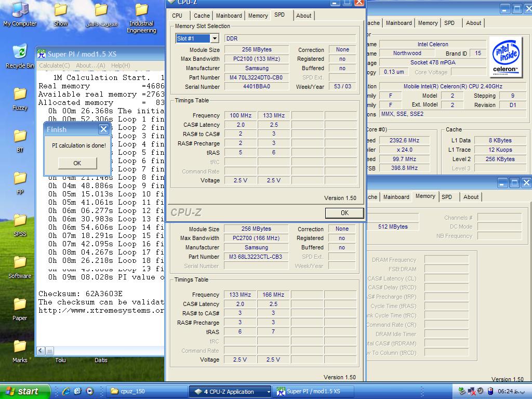Open About tab in bottom-right CPU-Z window

471,197
